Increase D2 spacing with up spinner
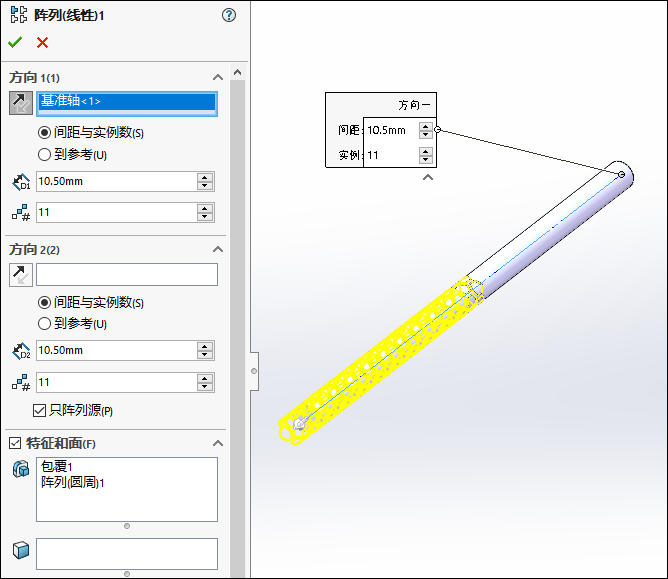 pos(205,346)
